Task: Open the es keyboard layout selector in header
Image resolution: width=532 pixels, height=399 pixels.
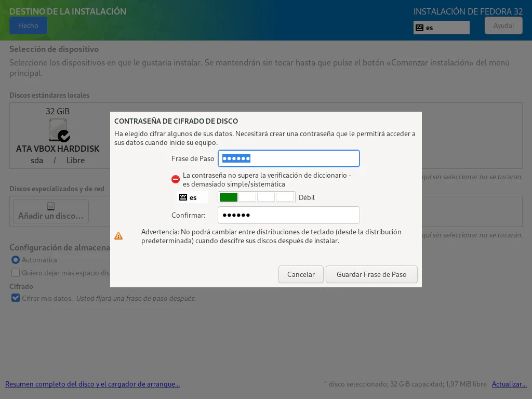Action: (441, 28)
